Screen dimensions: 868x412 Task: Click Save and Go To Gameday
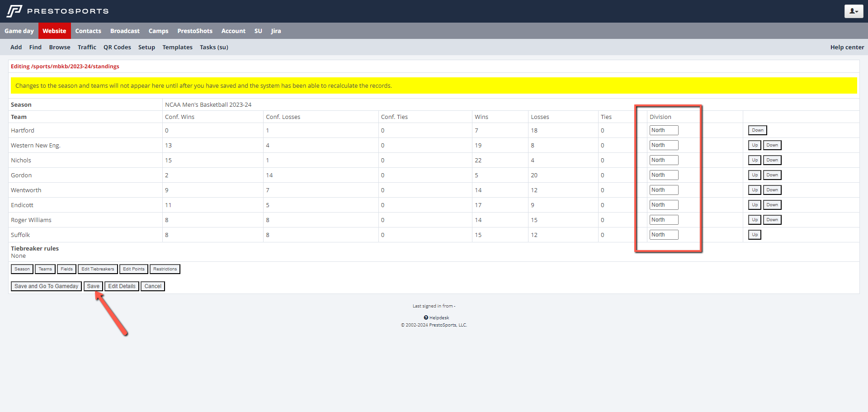click(46, 286)
